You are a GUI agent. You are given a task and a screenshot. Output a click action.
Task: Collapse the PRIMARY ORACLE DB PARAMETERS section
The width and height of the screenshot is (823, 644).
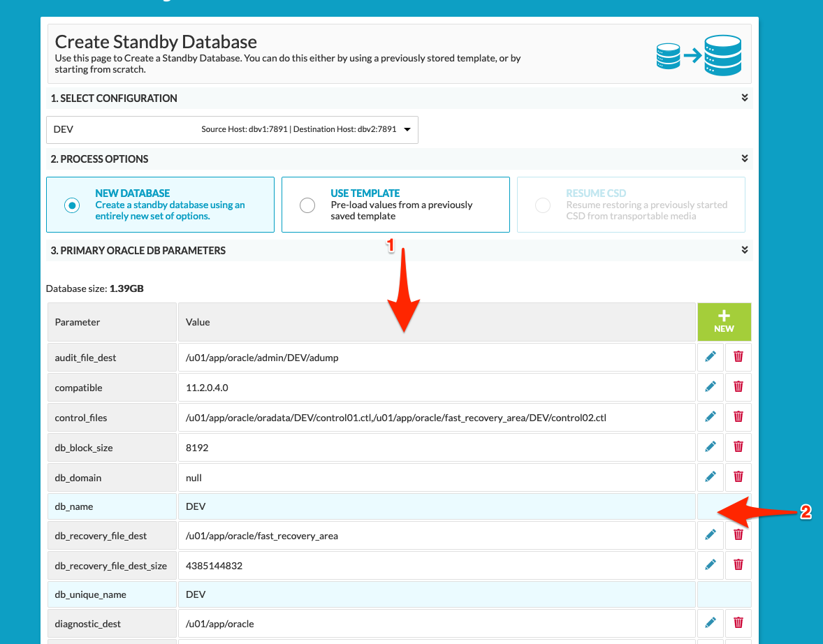745,249
